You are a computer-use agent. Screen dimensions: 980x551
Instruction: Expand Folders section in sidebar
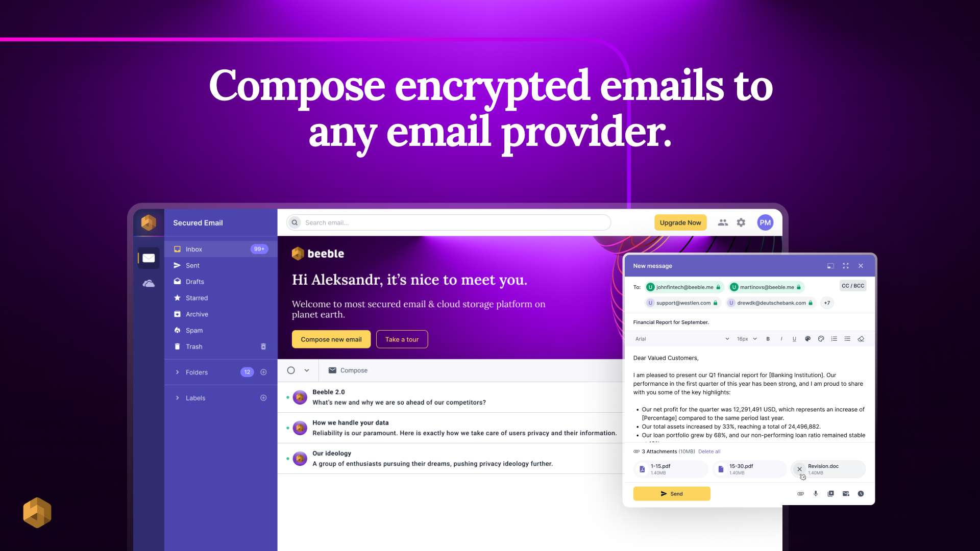pyautogui.click(x=178, y=372)
